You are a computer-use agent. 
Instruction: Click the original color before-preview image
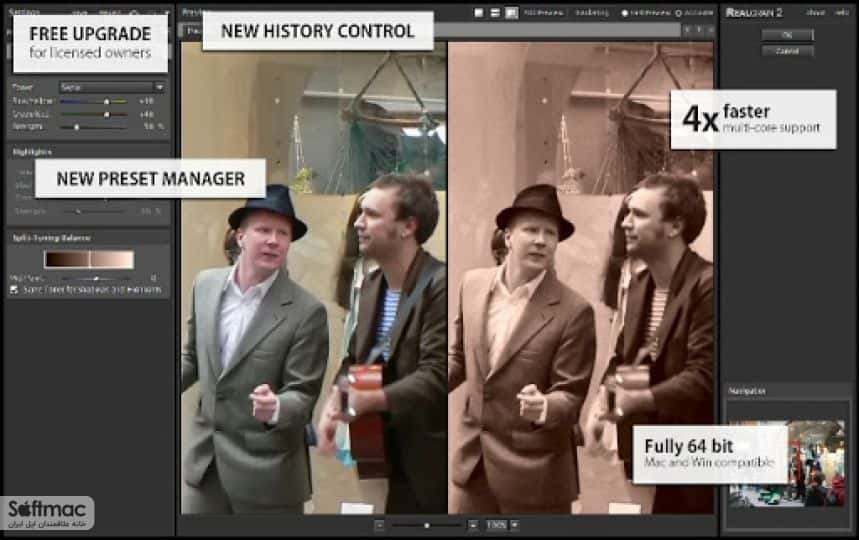(314, 278)
